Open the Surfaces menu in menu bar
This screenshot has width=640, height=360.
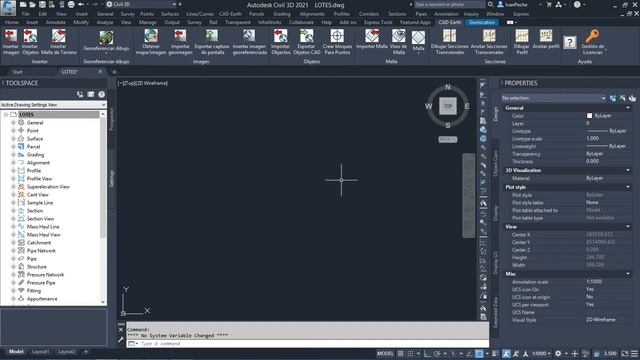pos(170,14)
